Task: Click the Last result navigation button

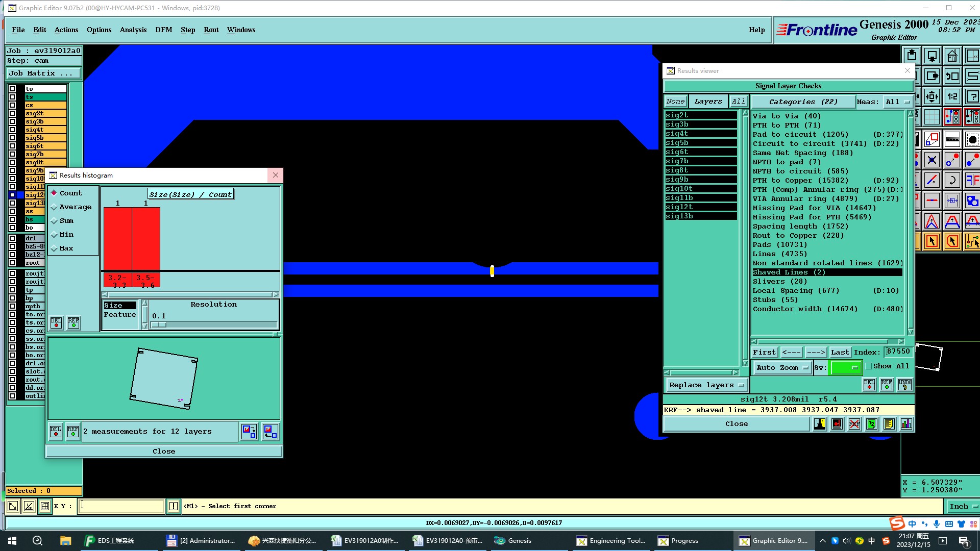Action: pos(840,352)
